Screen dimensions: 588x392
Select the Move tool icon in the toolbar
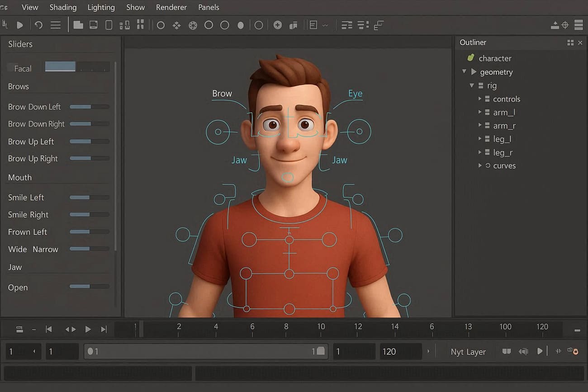click(5, 25)
